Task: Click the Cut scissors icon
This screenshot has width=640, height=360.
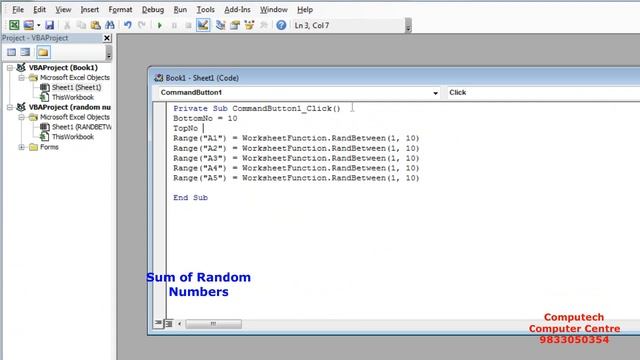Action: [x=67, y=25]
